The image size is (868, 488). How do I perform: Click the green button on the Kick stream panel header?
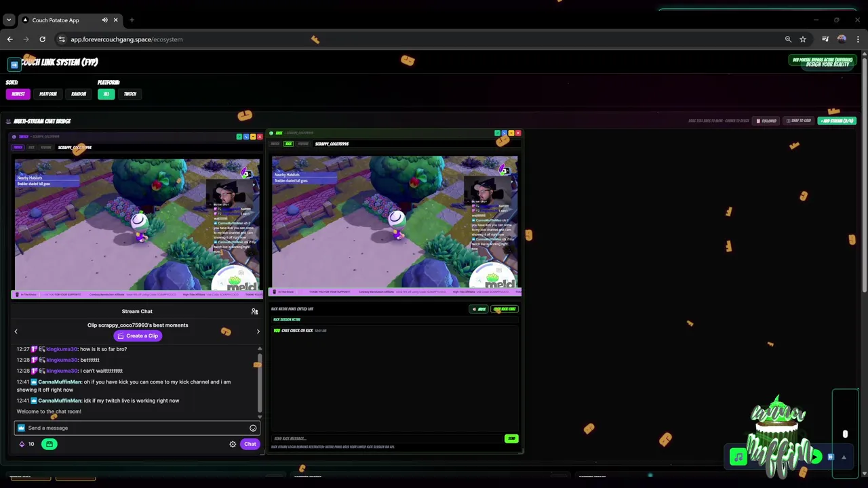(497, 134)
